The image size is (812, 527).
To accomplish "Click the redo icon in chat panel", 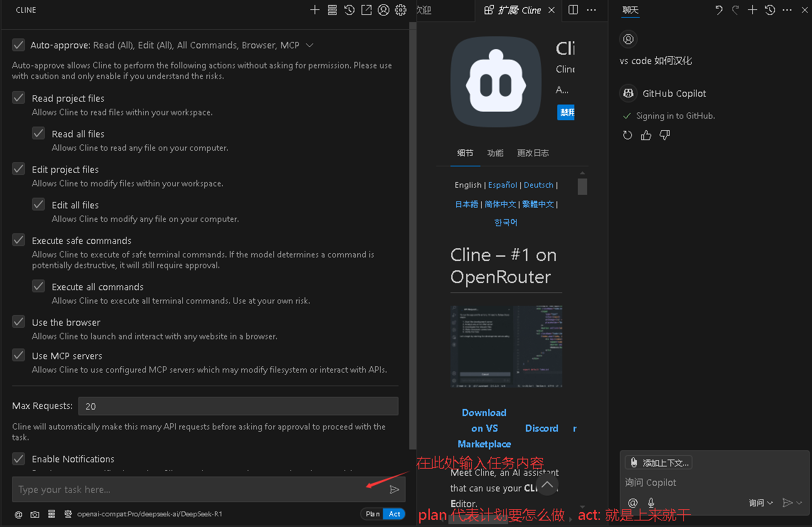I will click(735, 10).
